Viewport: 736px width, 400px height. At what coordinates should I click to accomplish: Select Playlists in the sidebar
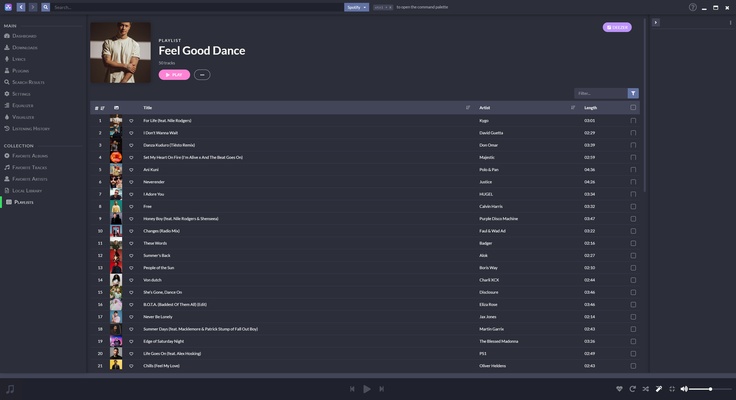coord(20,202)
